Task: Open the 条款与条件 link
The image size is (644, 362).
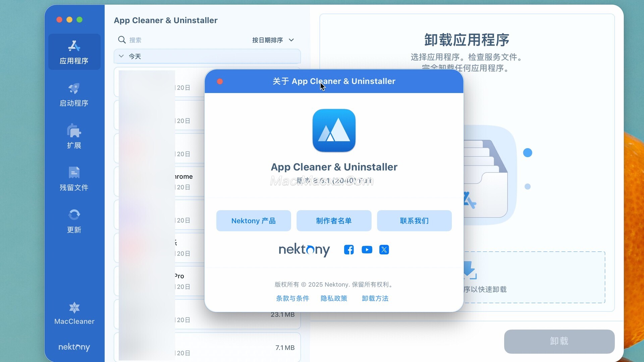Action: [x=292, y=298]
